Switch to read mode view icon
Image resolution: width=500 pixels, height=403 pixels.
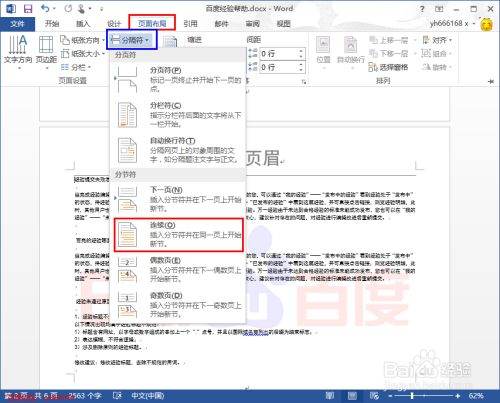click(x=330, y=396)
